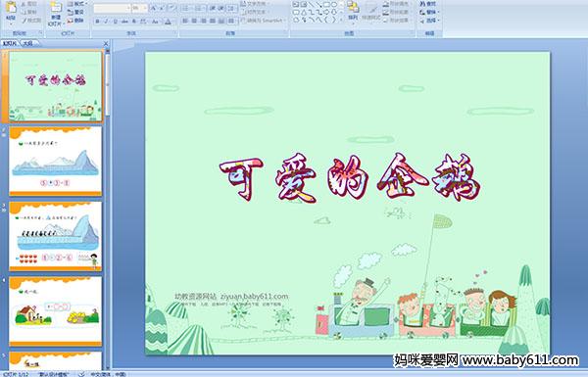The image size is (588, 377).
Task: Switch to the Outline pane tab
Action: click(27, 43)
